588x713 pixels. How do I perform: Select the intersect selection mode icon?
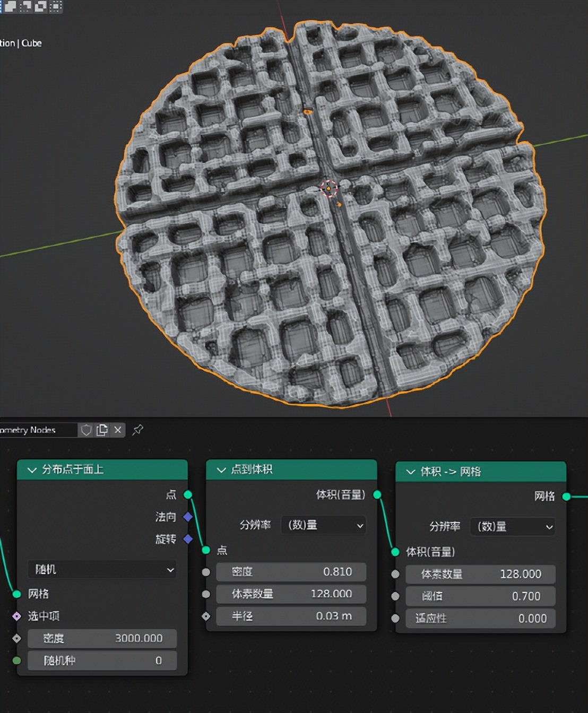tap(56, 7)
